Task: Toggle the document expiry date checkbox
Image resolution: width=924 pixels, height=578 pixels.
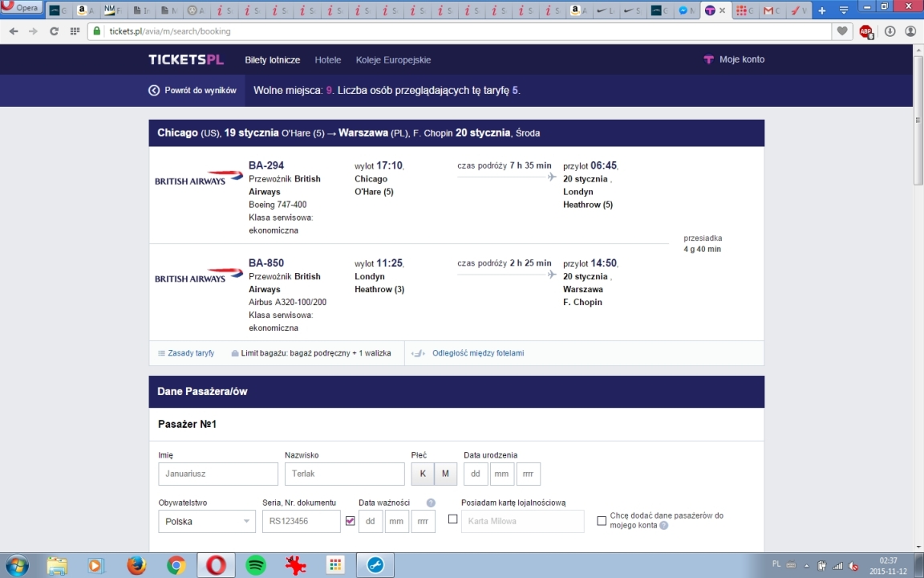Action: click(x=350, y=521)
